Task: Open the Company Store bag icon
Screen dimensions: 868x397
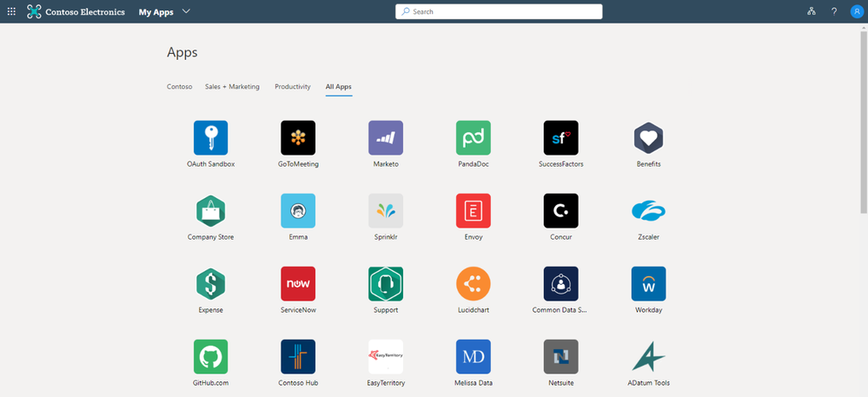Action: [x=210, y=211]
